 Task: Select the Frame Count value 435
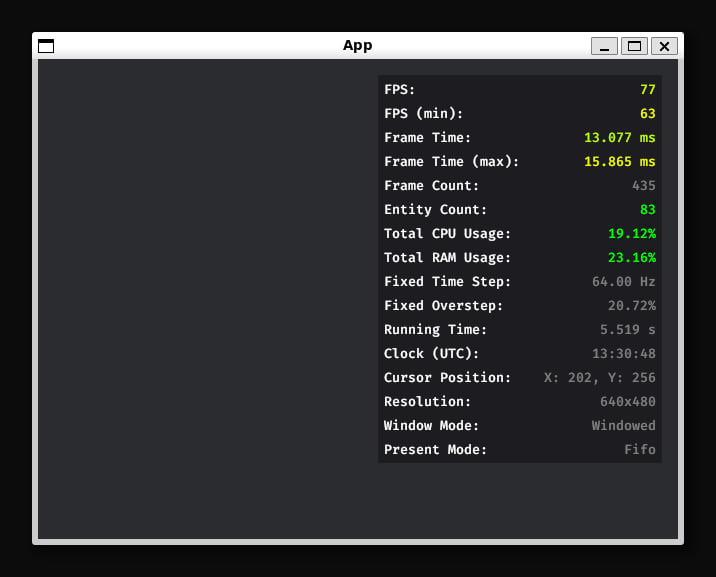643,186
